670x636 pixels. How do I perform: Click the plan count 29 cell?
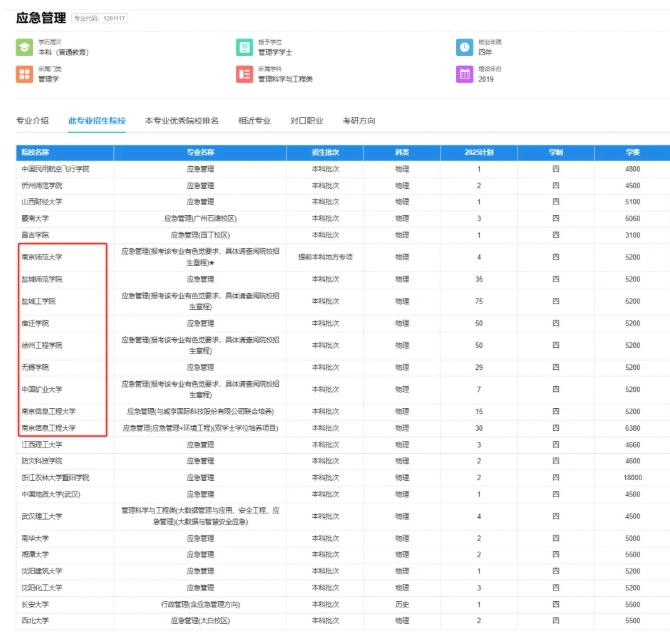[x=479, y=367]
